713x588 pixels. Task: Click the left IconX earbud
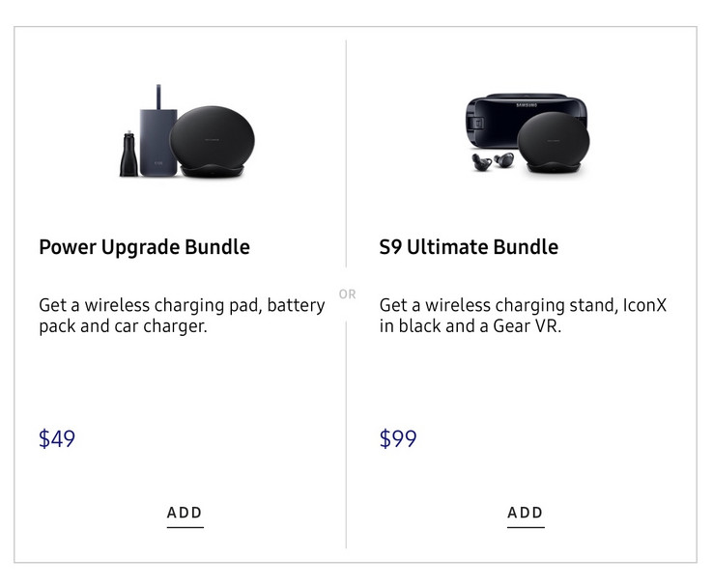481,162
